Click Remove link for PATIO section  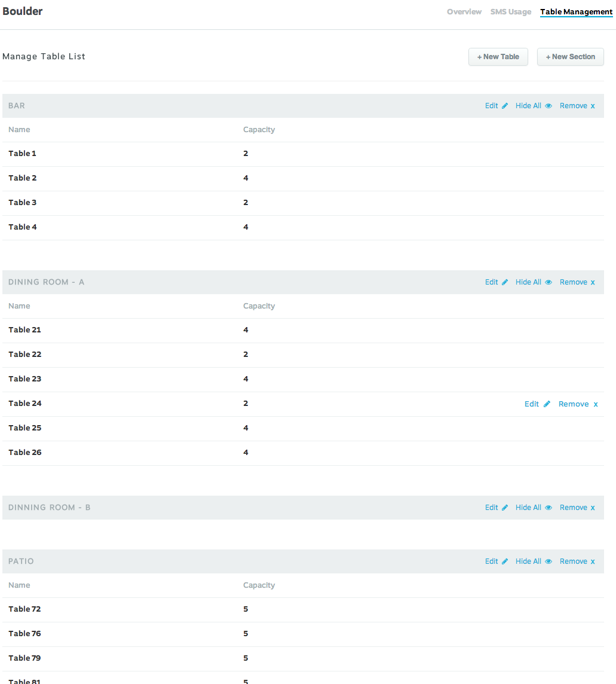(573, 561)
